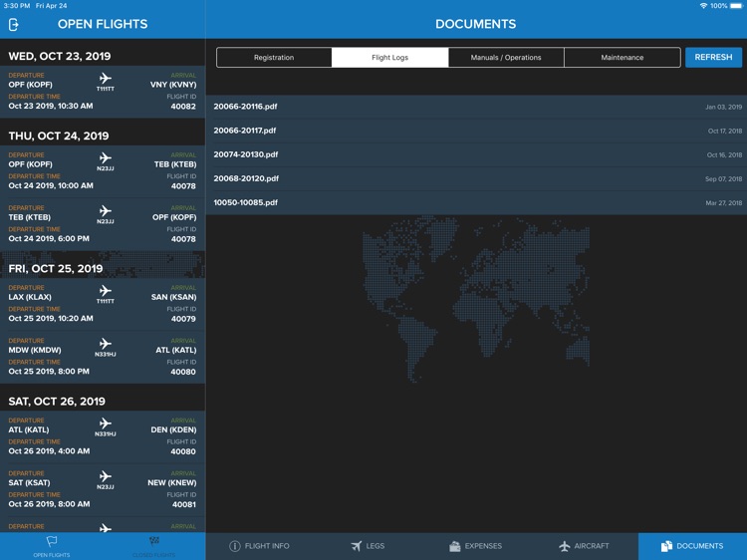Open document 20066-20117.pdf
Viewport: 747px width, 560px height.
[476, 131]
